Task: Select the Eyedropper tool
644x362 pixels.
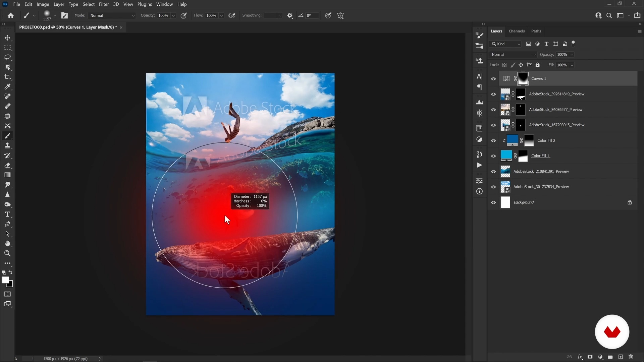Action: tap(7, 87)
